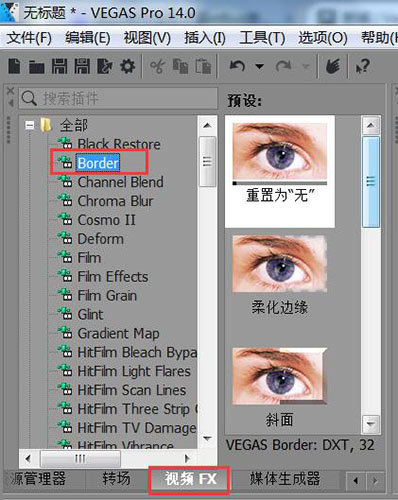Open the 文件(F) menu

click(29, 37)
